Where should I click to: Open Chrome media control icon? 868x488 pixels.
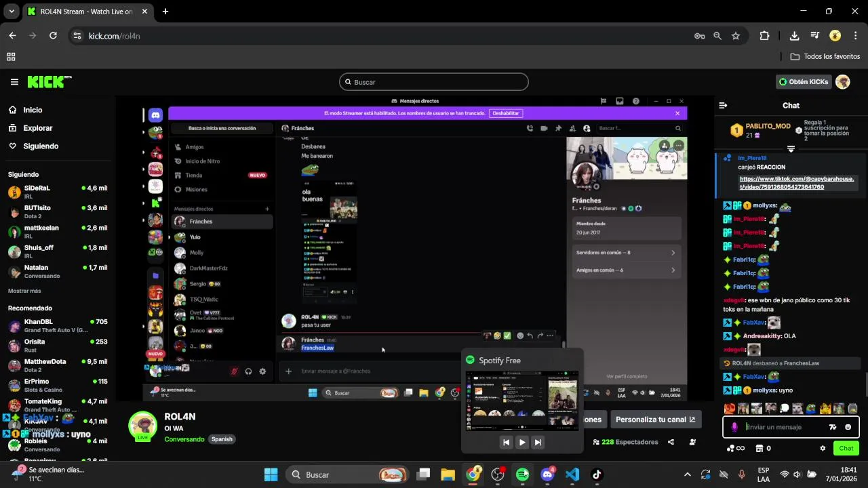[x=815, y=36]
